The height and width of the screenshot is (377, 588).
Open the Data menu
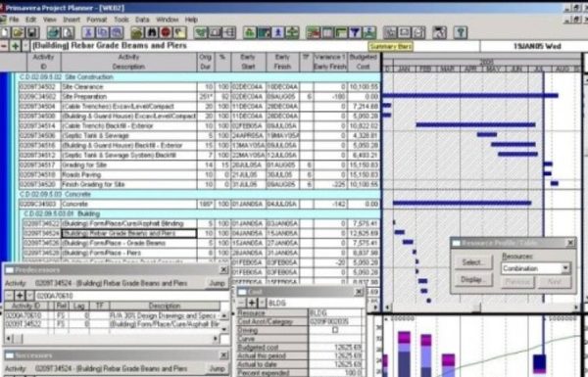[x=142, y=20]
